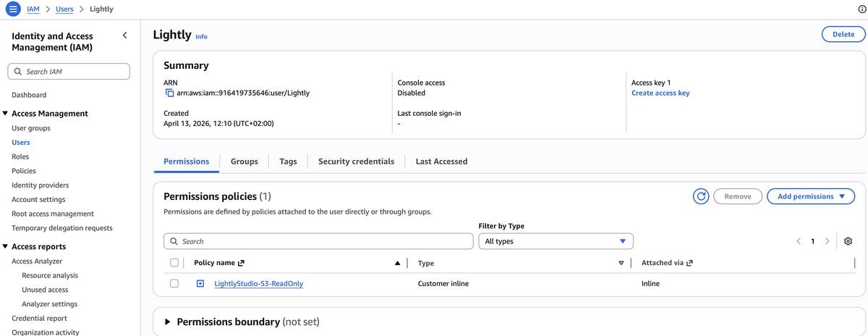Open Access Analyzer in the sidebar
This screenshot has height=336, width=868.
pos(37,261)
